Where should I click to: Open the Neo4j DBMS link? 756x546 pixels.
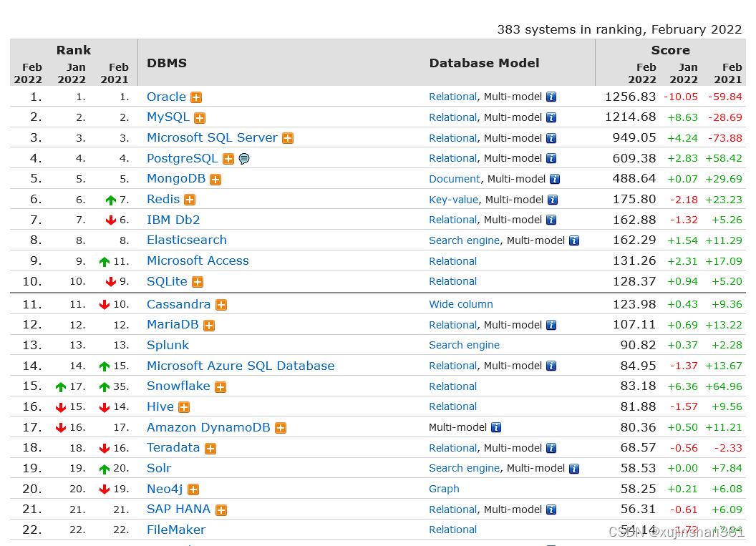point(165,489)
